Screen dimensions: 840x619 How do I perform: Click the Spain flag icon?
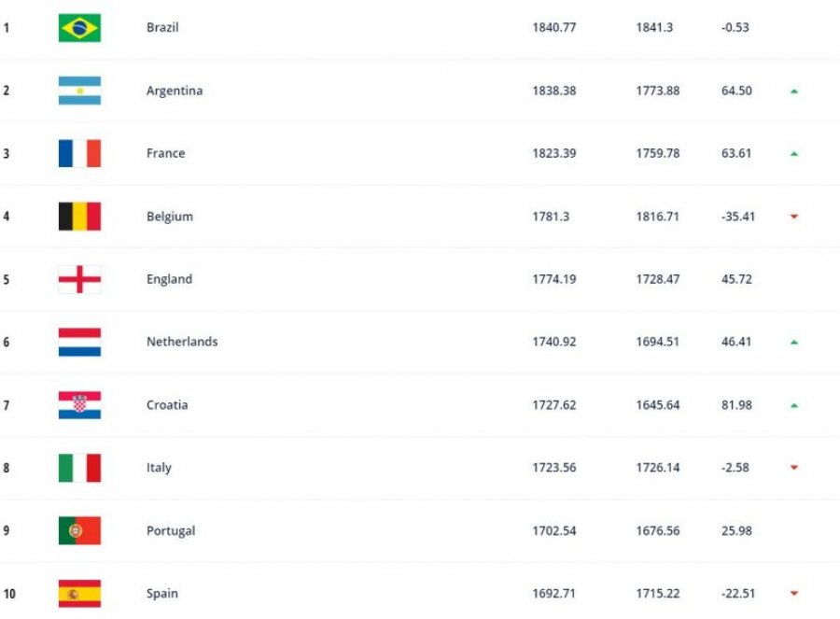(79, 593)
